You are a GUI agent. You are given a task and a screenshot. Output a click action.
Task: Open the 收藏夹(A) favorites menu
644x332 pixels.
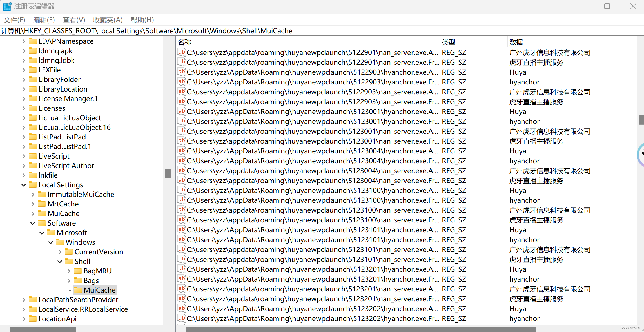(x=108, y=20)
